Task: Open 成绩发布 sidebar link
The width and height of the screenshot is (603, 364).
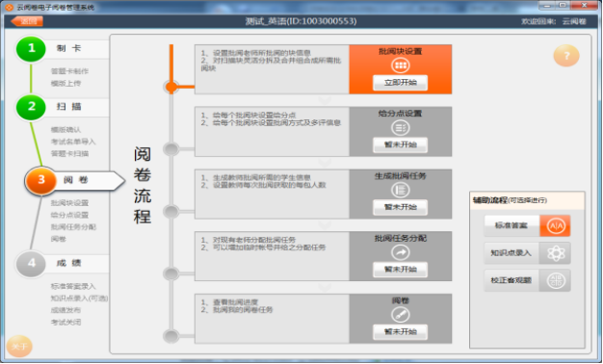Action: (x=66, y=310)
